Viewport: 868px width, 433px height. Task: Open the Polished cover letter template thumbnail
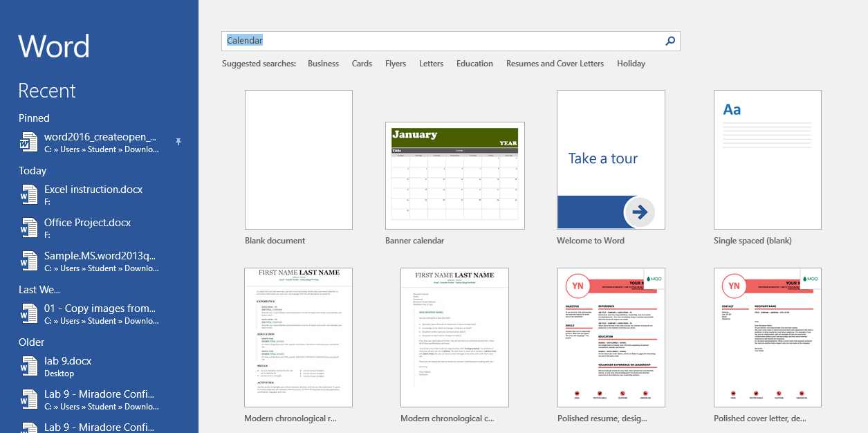click(768, 338)
